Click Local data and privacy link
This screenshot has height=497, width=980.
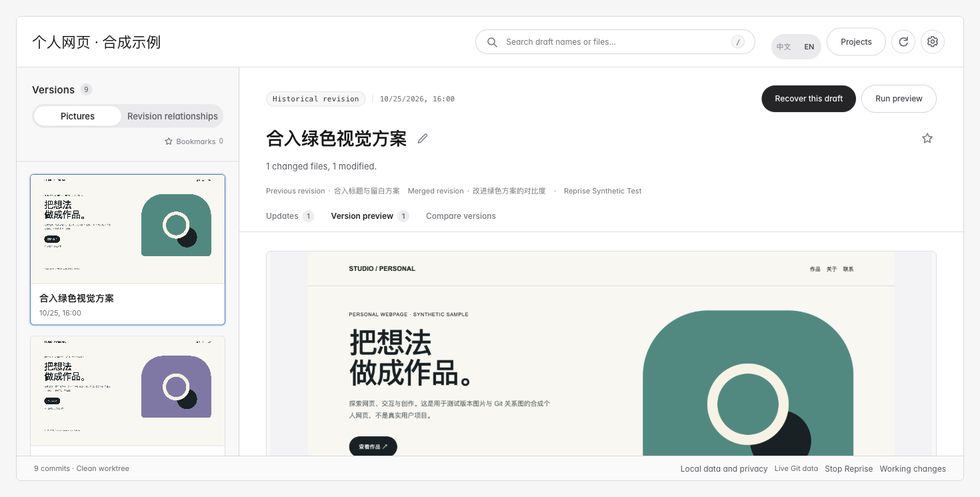pyautogui.click(x=724, y=469)
